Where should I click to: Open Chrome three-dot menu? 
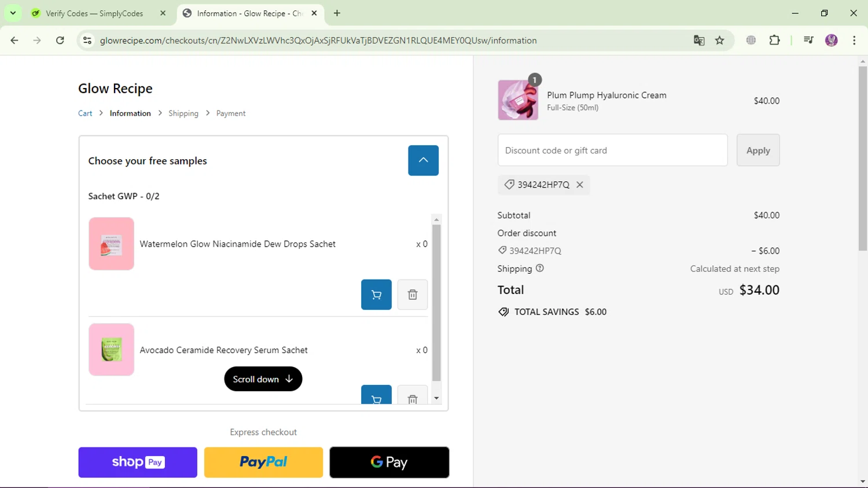[x=854, y=41]
